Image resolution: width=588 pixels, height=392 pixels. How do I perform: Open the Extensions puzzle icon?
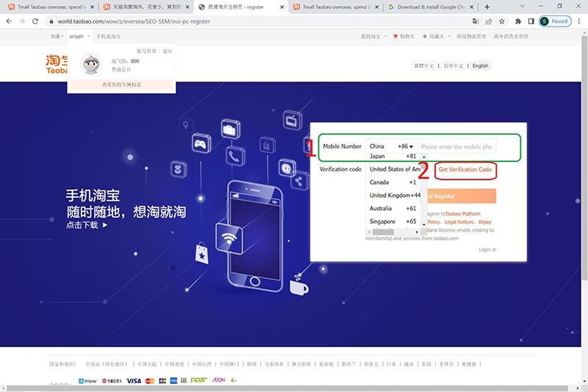coord(518,21)
